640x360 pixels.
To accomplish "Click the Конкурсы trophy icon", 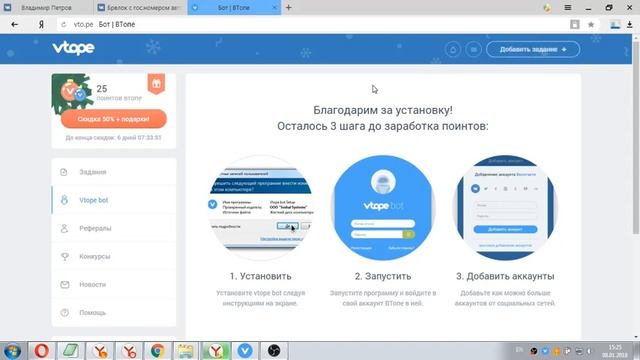I will click(64, 256).
